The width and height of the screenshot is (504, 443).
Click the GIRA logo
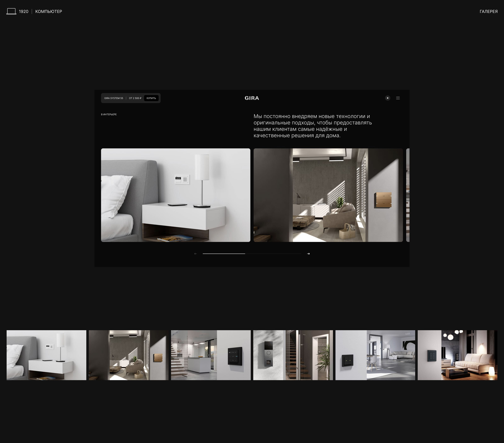click(x=252, y=98)
